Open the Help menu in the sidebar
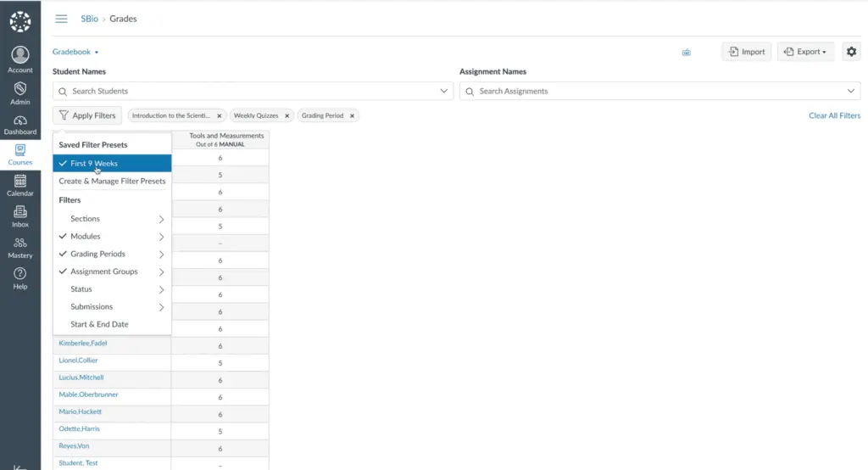 [20, 279]
